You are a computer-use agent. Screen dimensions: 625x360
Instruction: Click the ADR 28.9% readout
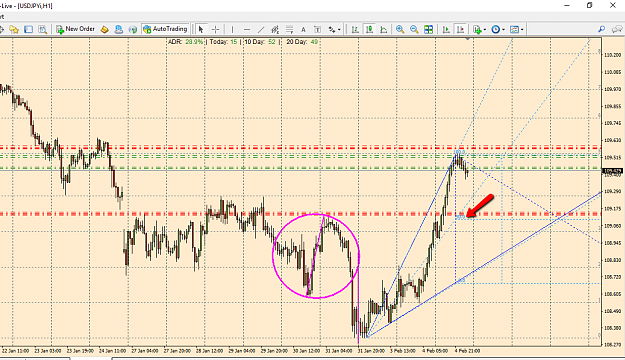(185, 42)
